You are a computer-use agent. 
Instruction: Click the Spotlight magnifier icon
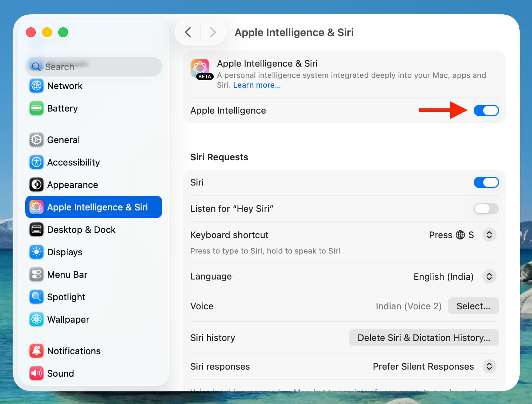(x=36, y=297)
